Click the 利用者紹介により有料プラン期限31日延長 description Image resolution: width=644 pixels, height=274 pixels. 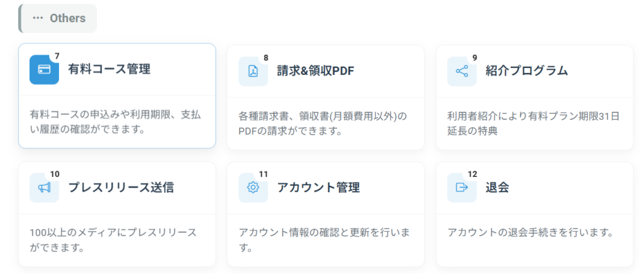pyautogui.click(x=533, y=124)
